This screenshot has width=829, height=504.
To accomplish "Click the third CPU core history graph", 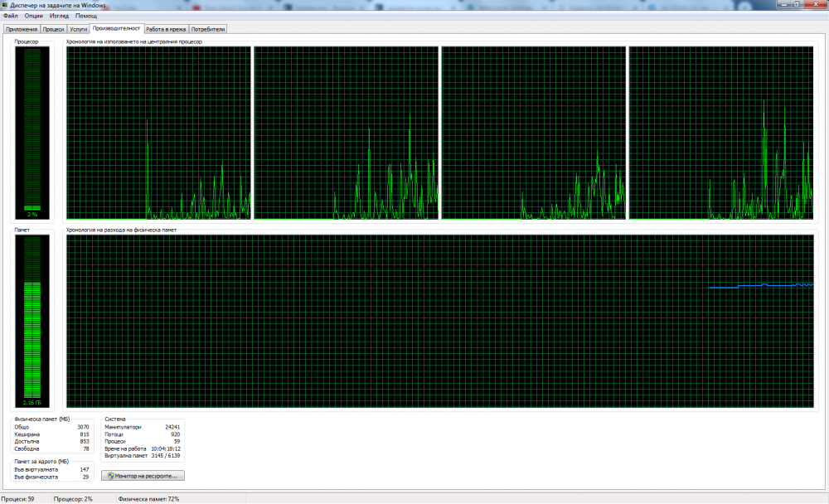I will [x=533, y=133].
